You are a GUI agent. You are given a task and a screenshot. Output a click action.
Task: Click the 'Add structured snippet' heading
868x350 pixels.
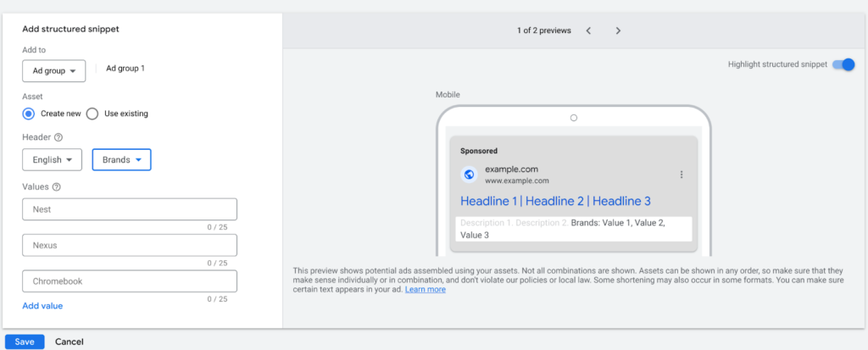point(71,29)
